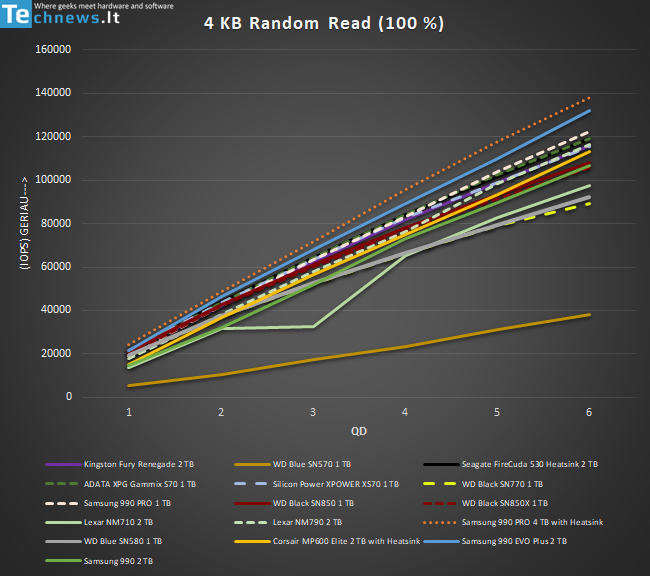Select legend entry 'Lexar NM790 2 TB'

[288, 522]
